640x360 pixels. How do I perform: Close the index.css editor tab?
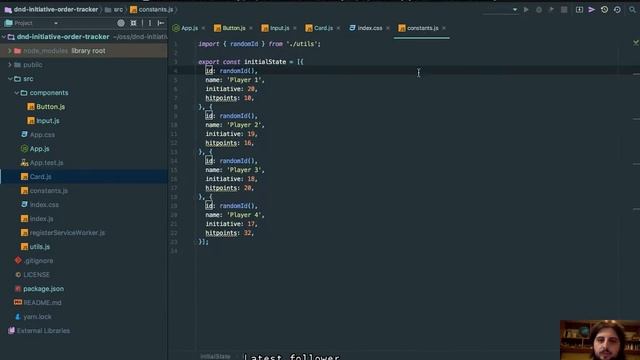click(388, 28)
